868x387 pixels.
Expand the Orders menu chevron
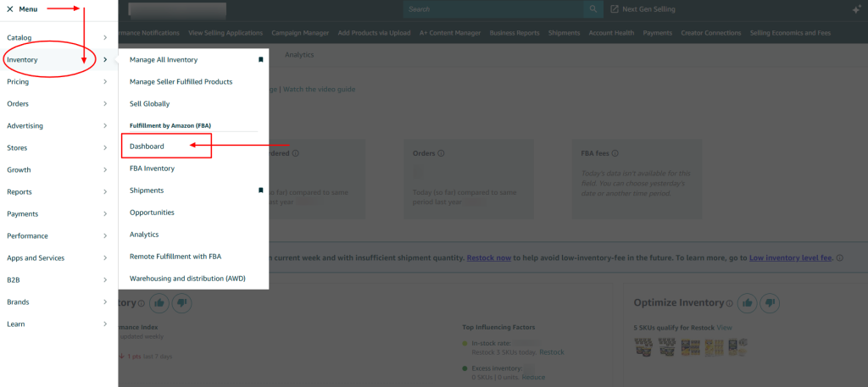pyautogui.click(x=105, y=104)
